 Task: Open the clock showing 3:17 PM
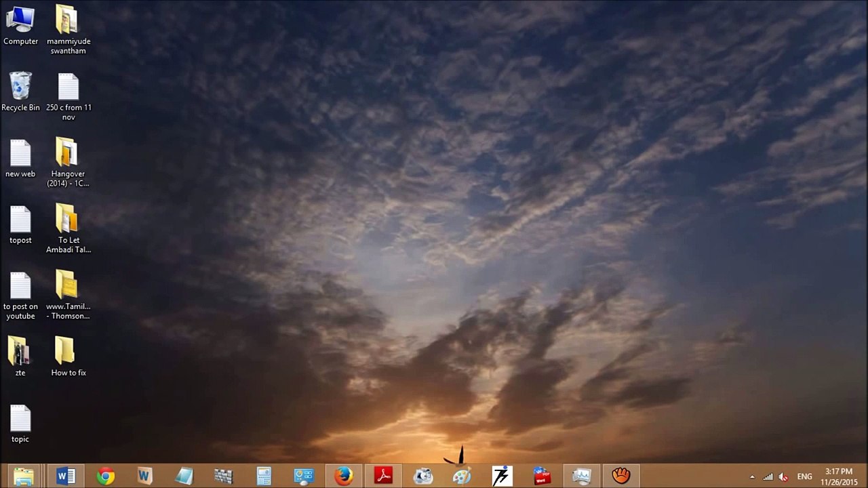pyautogui.click(x=839, y=476)
